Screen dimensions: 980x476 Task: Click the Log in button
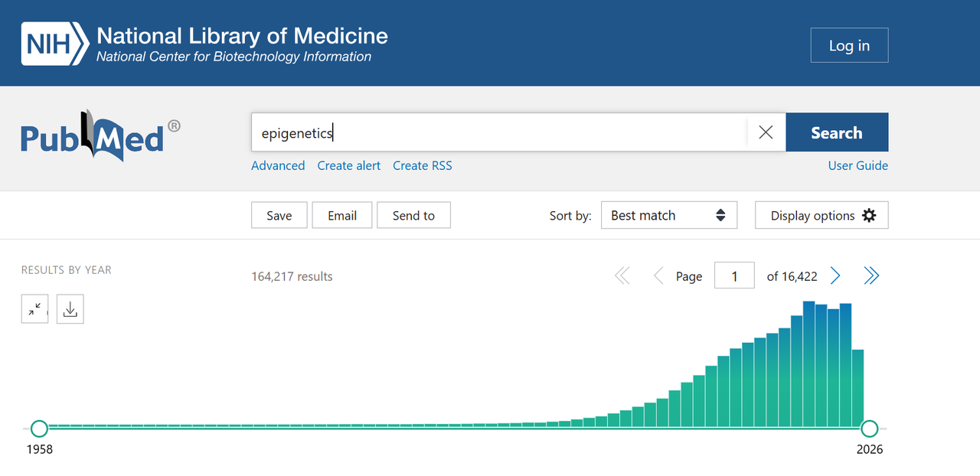[x=850, y=45]
